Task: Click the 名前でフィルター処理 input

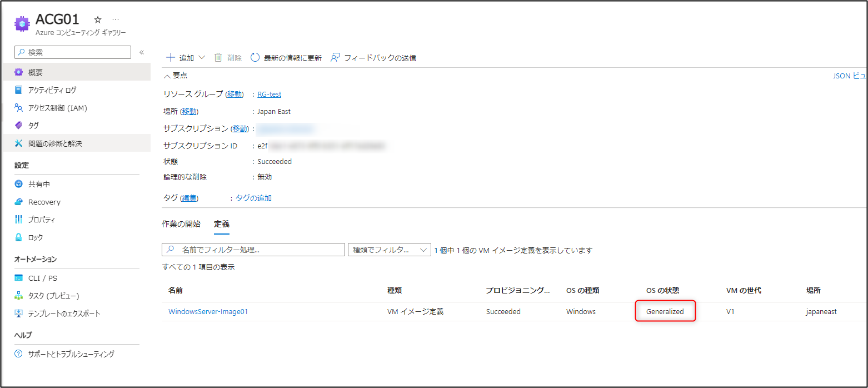Action: pos(253,250)
